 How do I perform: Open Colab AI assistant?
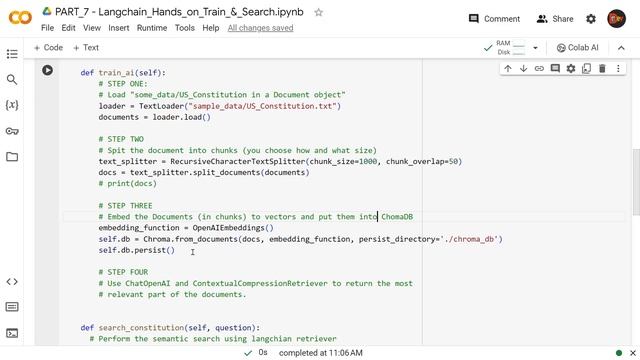(578, 48)
